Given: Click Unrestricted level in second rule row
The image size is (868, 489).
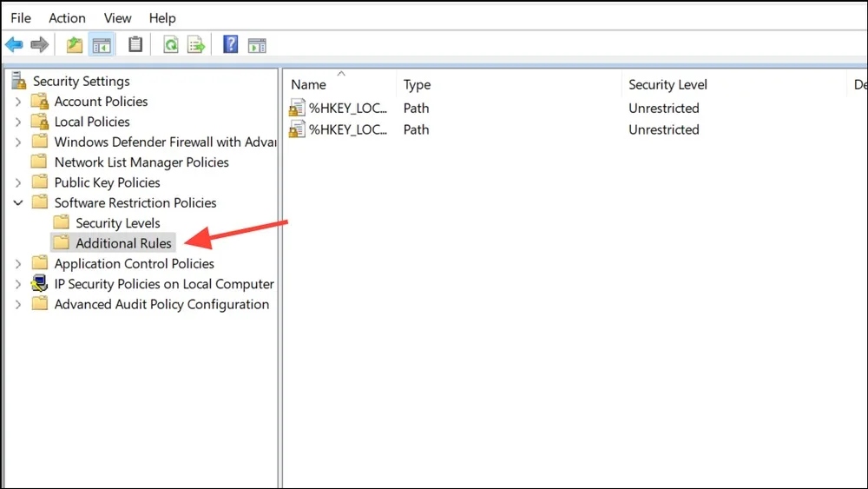Looking at the screenshot, I should (x=664, y=129).
